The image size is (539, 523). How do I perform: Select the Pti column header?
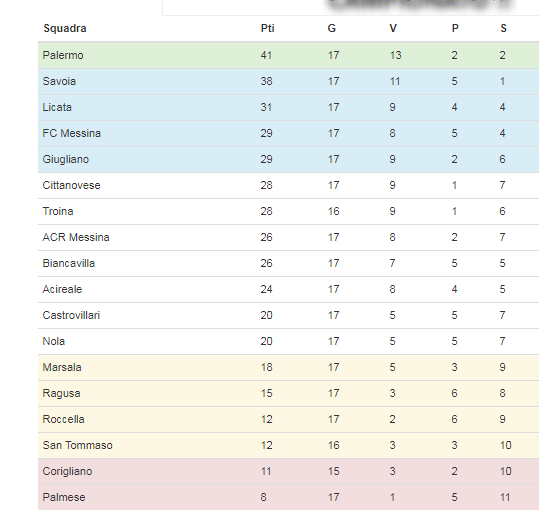[267, 28]
